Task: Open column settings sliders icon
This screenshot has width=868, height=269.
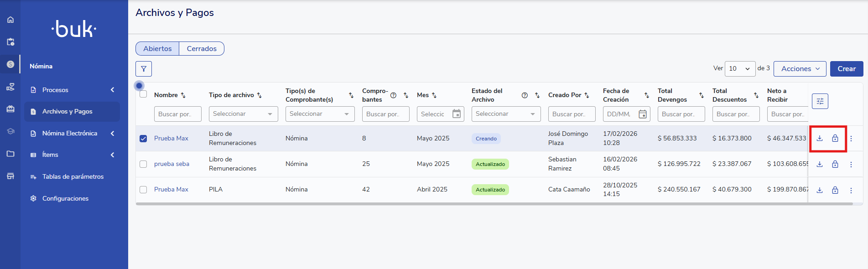Action: pyautogui.click(x=820, y=101)
